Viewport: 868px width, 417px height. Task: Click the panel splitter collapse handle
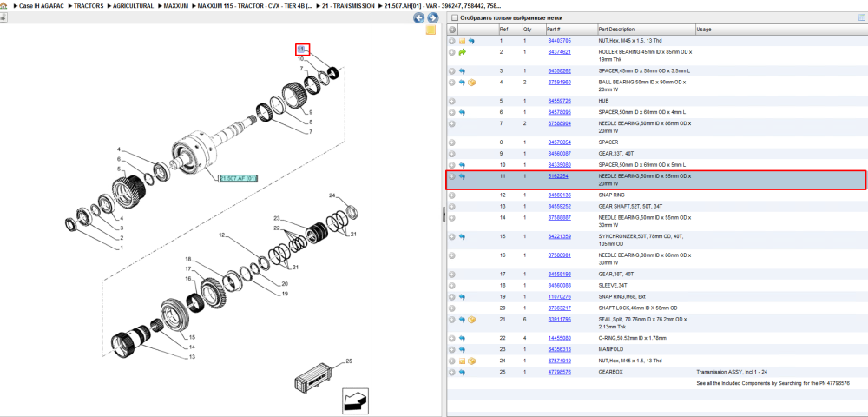444,215
